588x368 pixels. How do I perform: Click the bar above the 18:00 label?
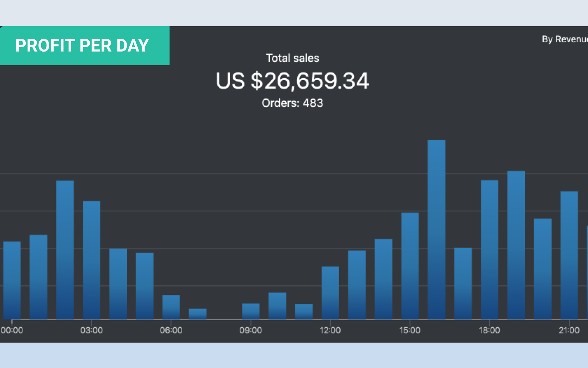pos(490,250)
